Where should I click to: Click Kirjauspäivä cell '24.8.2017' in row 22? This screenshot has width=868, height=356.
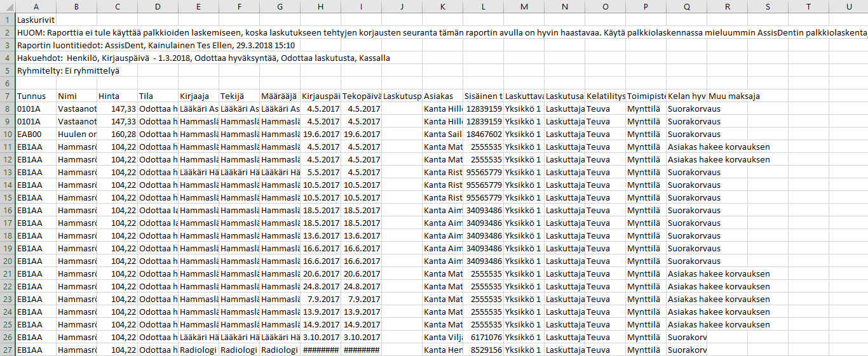coord(320,286)
